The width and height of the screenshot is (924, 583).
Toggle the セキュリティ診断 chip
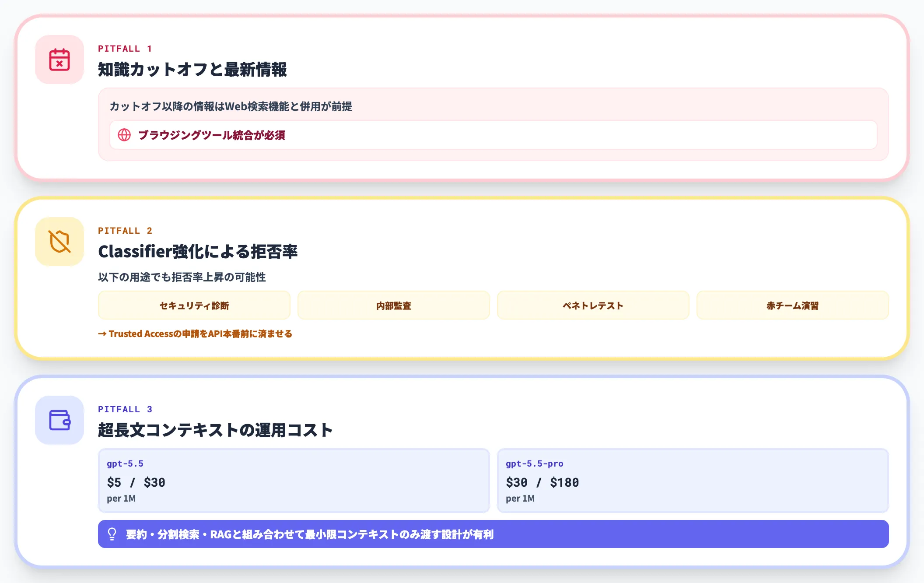(195, 305)
